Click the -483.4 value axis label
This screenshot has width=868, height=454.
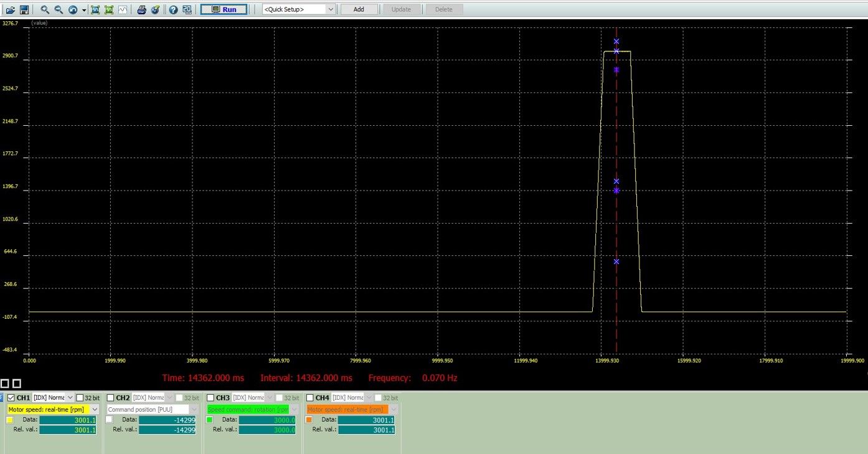[11, 350]
